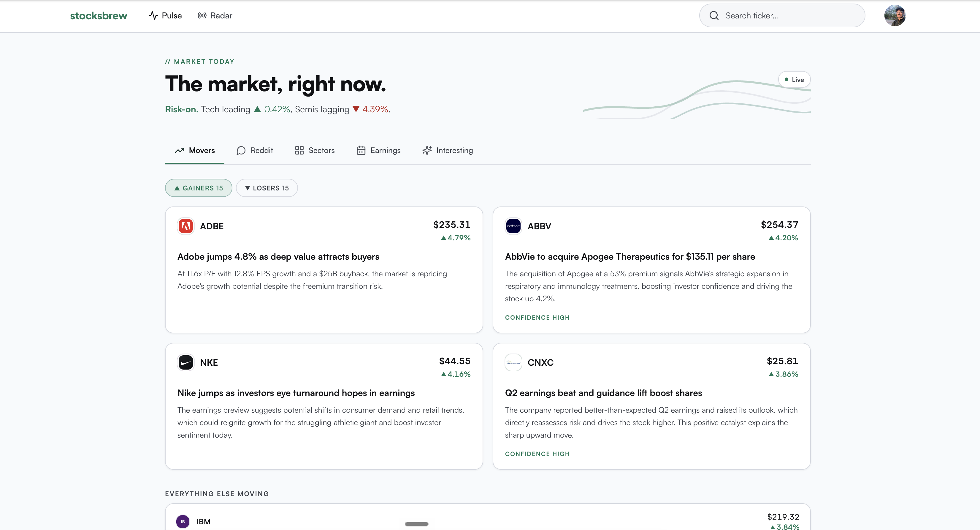Screen dimensions: 980x530
Task: Toggle the Losers 15 filter pill
Action: click(x=267, y=188)
